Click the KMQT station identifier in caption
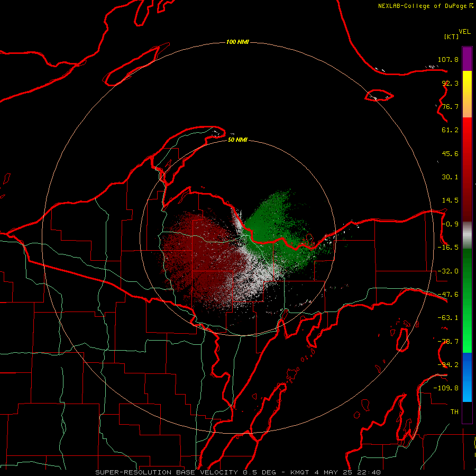The width and height of the screenshot is (476, 476). coord(300,472)
